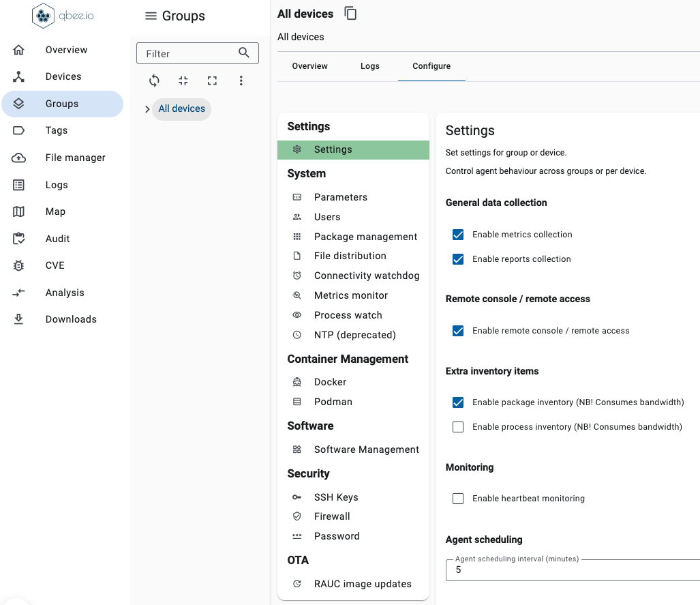Open the Parameters settings page
The width and height of the screenshot is (700, 605).
(x=341, y=197)
